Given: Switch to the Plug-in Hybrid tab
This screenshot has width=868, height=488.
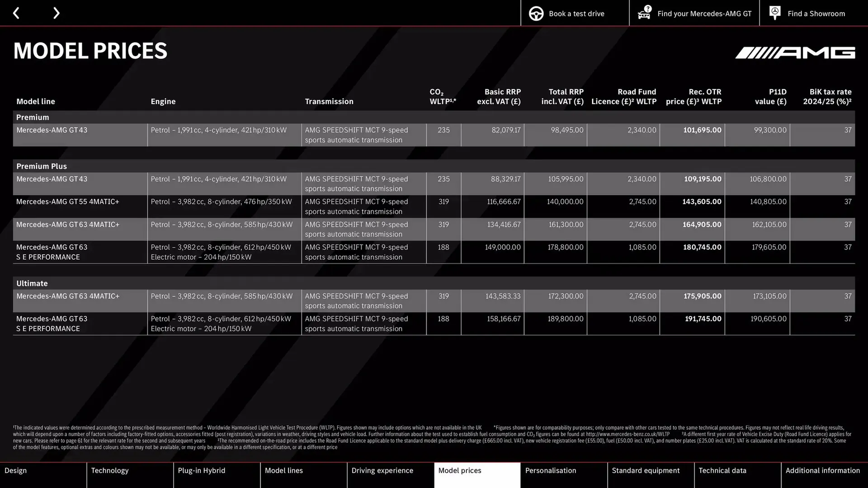Looking at the screenshot, I should click(217, 475).
